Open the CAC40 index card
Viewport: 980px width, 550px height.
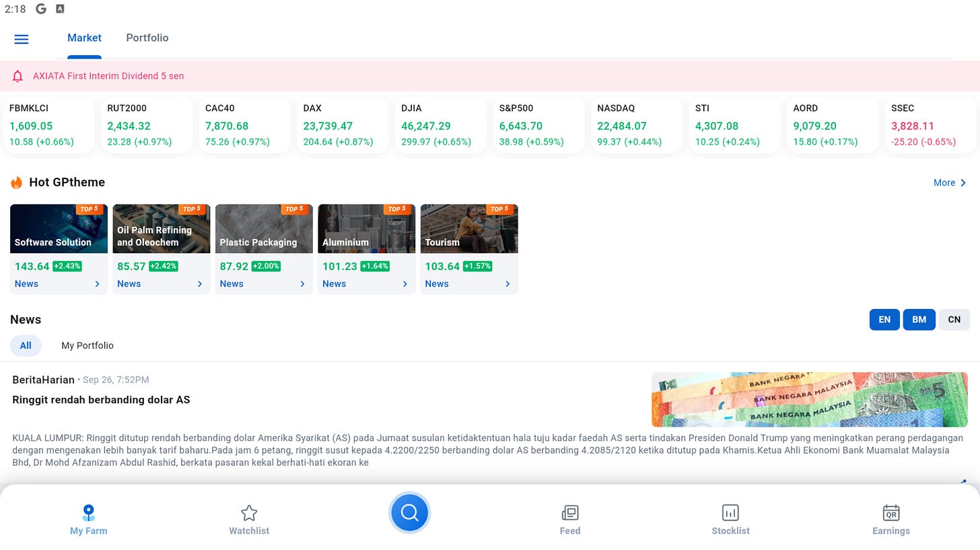245,125
